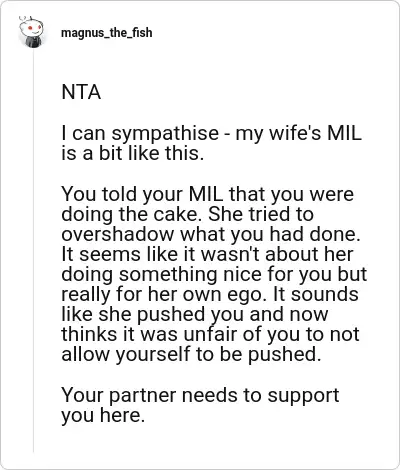
Task: Click the word "overshadow" in the paragraph
Action: point(118,234)
